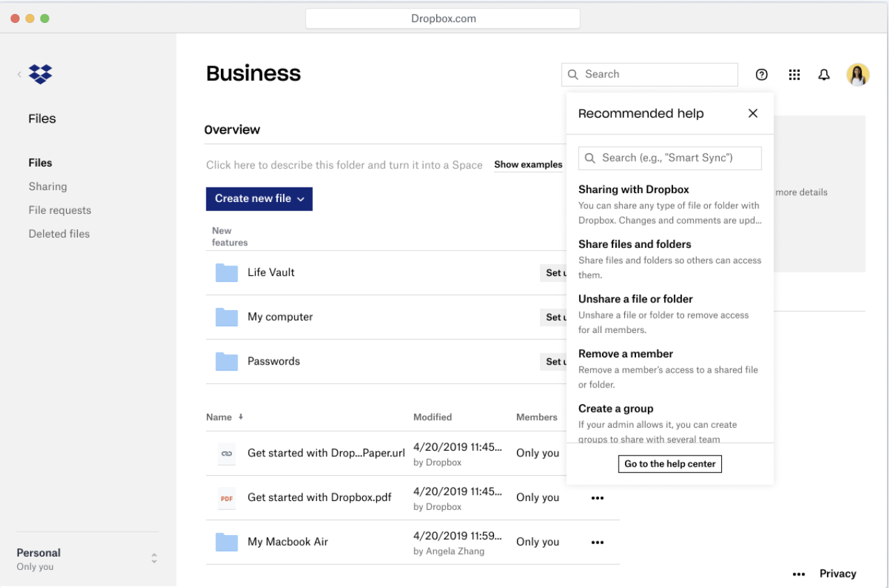This screenshot has width=889, height=588.
Task: Open the Life Vault folder name
Action: pos(271,272)
